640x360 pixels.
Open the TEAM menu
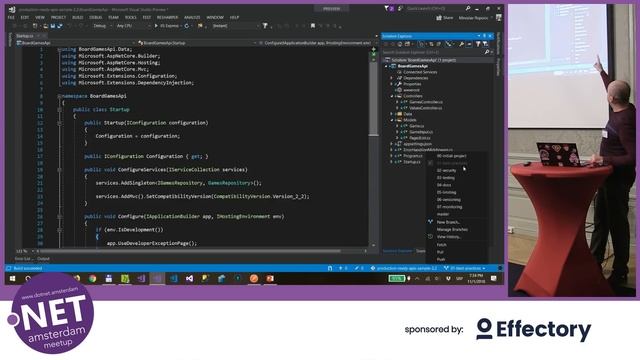pos(113,18)
